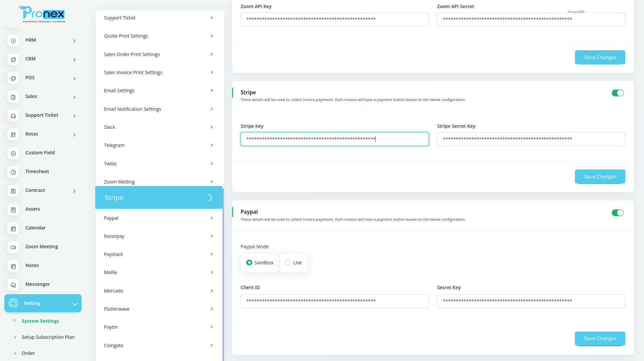The width and height of the screenshot is (644, 361).
Task: Click the Paypal Secret Key field
Action: (x=531, y=301)
